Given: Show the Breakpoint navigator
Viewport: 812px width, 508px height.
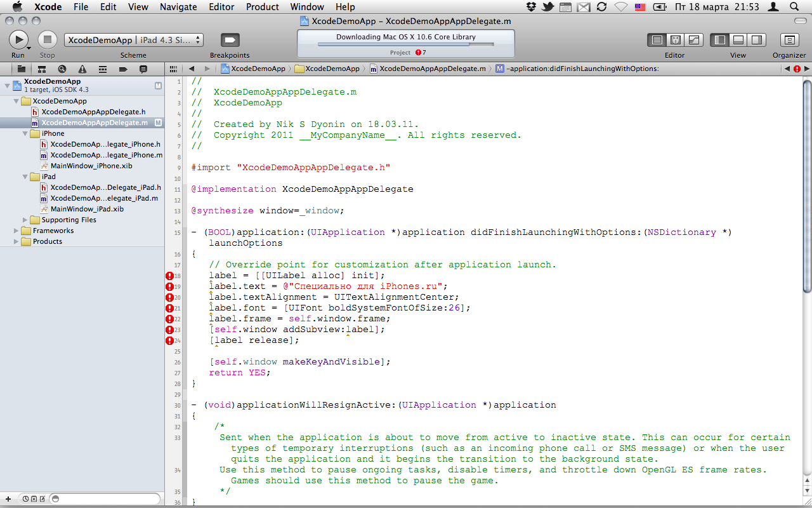Looking at the screenshot, I should click(x=123, y=69).
